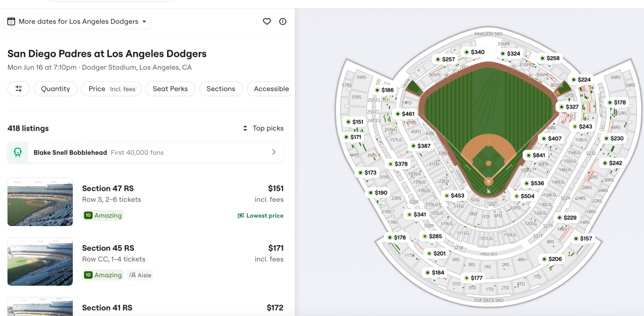Viewport: 644px width, 316px height.
Task: Open the Top picks sort dropdown
Action: 263,128
